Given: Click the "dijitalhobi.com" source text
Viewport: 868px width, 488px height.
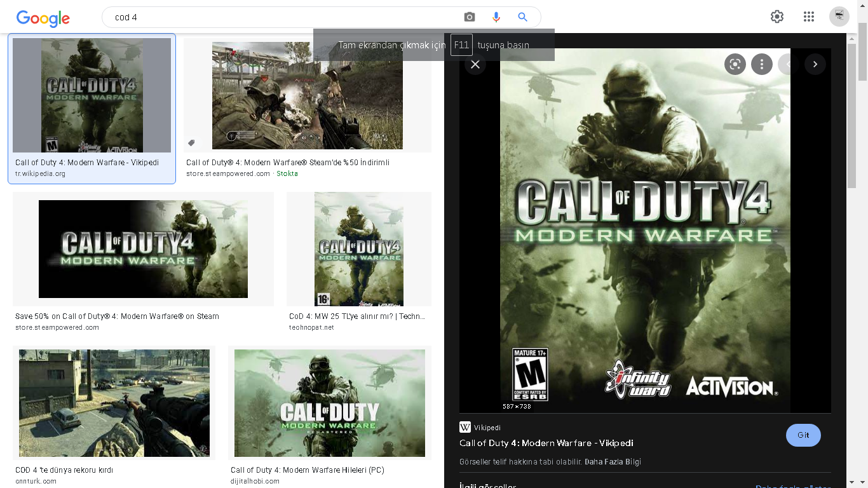Looking at the screenshot, I should 255,482.
